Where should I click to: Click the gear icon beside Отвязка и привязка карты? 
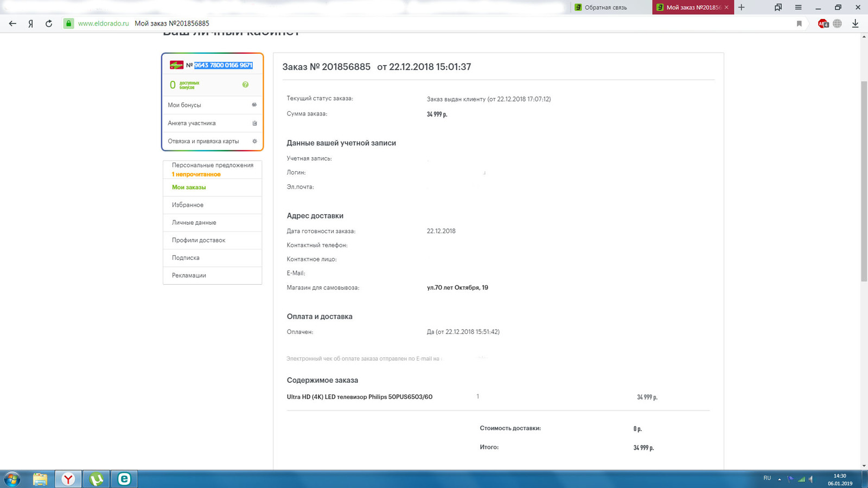point(254,141)
